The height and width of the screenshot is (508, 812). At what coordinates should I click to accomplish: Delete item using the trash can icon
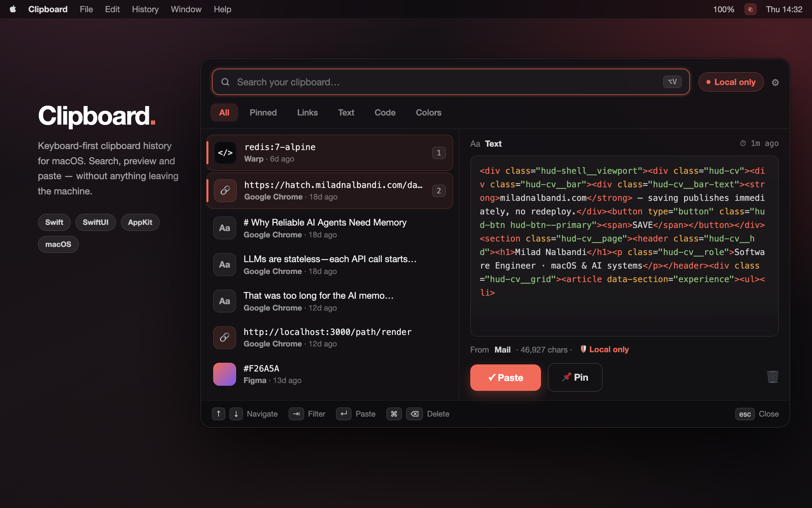tap(772, 377)
